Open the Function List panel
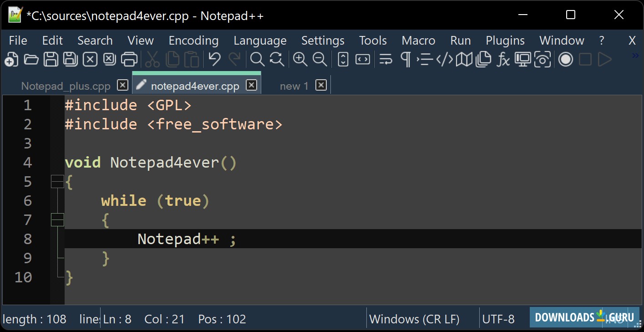The height and width of the screenshot is (332, 644). (503, 60)
